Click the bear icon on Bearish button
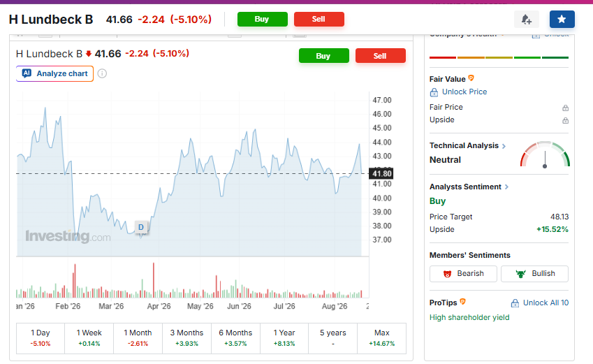This screenshot has width=593, height=364. coord(448,274)
